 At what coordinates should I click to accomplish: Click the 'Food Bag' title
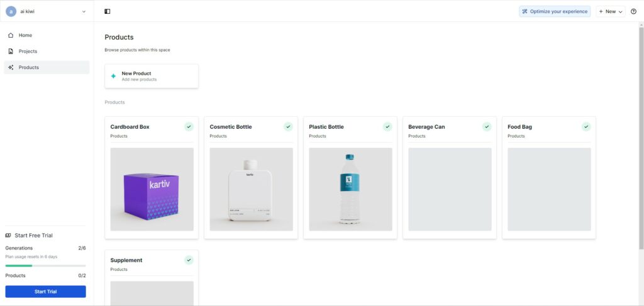coord(519,127)
